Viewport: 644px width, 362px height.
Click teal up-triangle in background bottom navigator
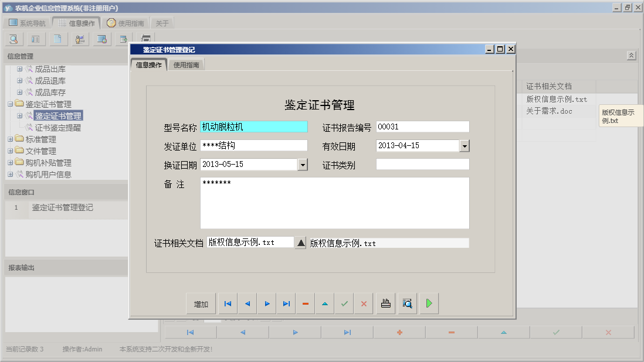tap(504, 333)
